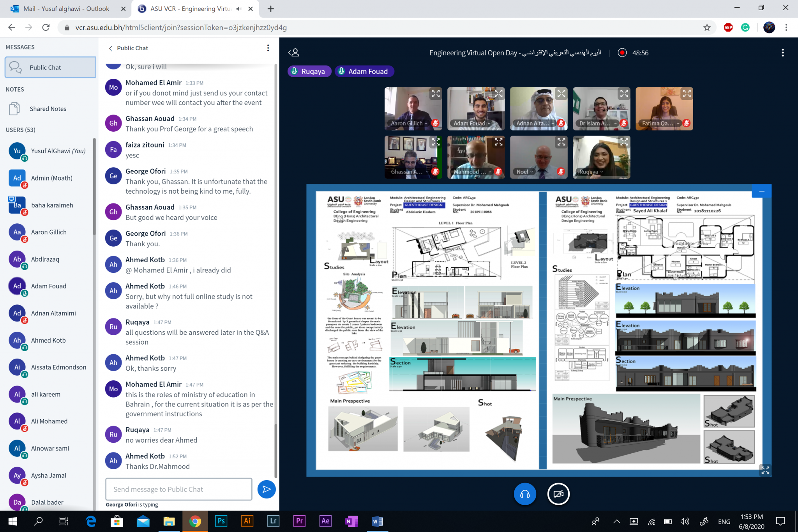Make presentation fullscreen

[x=765, y=470]
